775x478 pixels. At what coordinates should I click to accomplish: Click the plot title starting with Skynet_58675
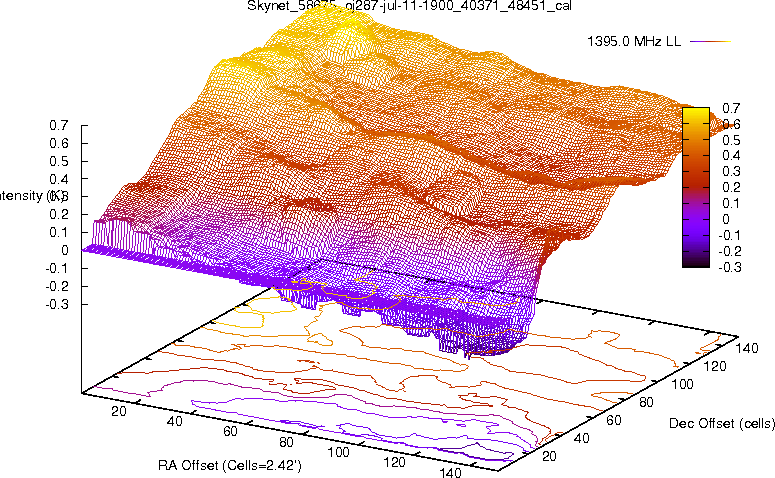pos(409,6)
